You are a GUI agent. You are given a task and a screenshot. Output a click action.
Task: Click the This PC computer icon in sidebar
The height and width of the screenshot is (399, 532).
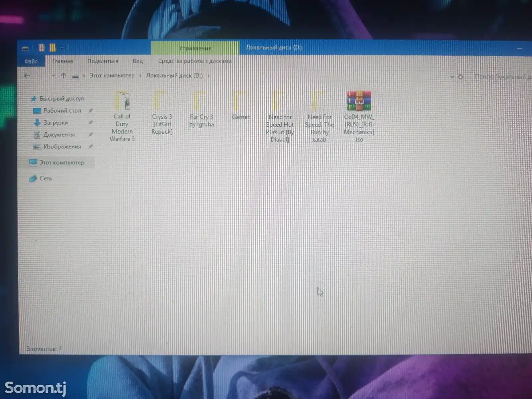[33, 162]
